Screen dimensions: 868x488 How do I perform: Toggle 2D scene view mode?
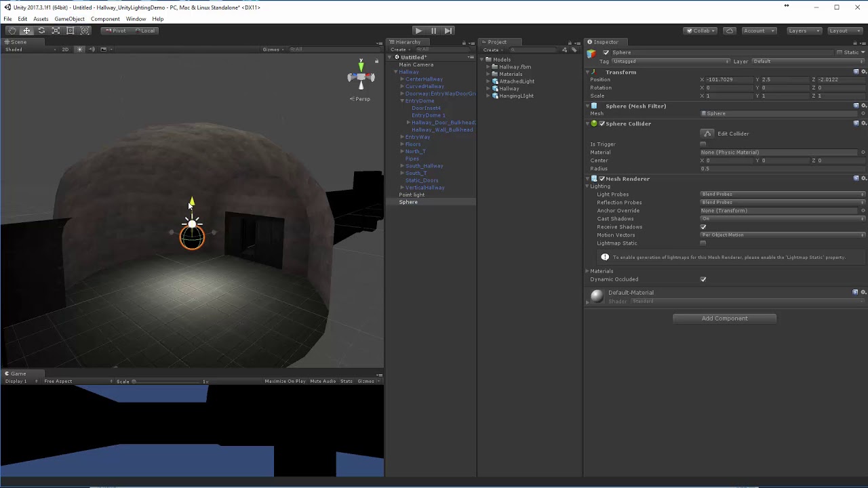tap(65, 49)
